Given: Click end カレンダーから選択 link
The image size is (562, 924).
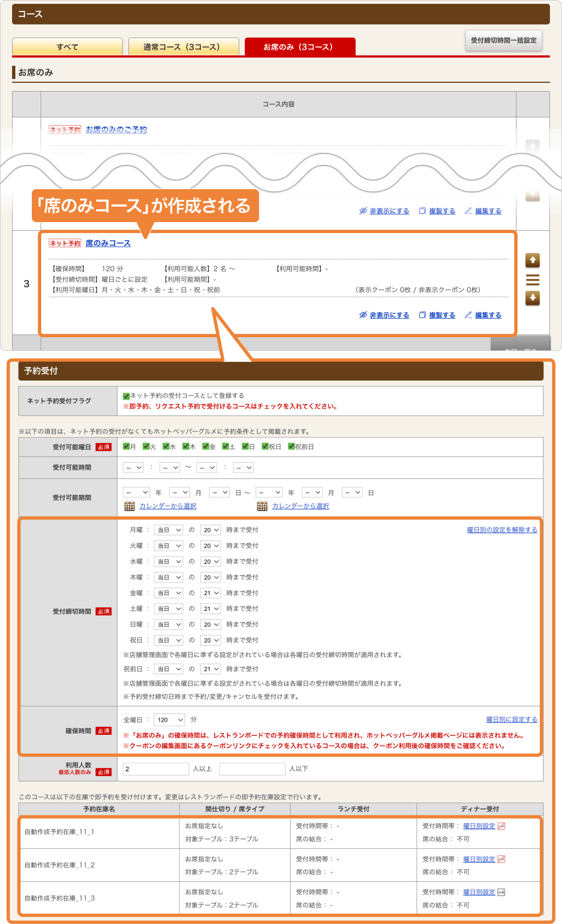Looking at the screenshot, I should tap(301, 506).
